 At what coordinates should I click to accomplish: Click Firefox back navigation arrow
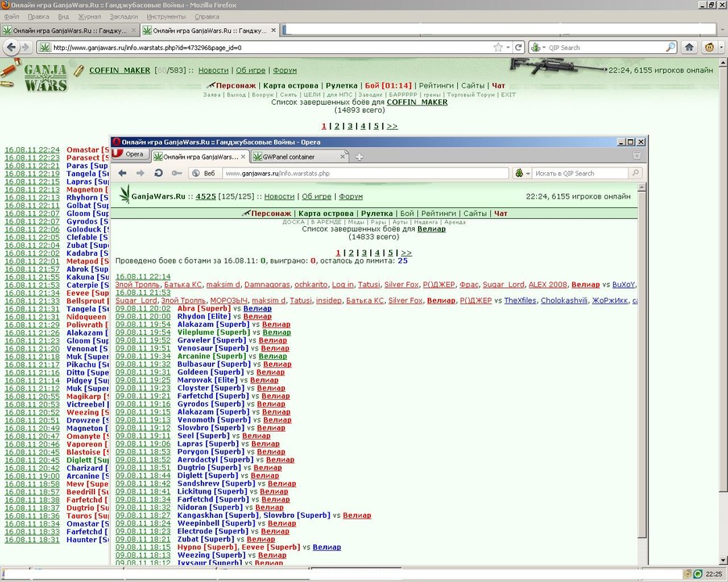pyautogui.click(x=12, y=48)
